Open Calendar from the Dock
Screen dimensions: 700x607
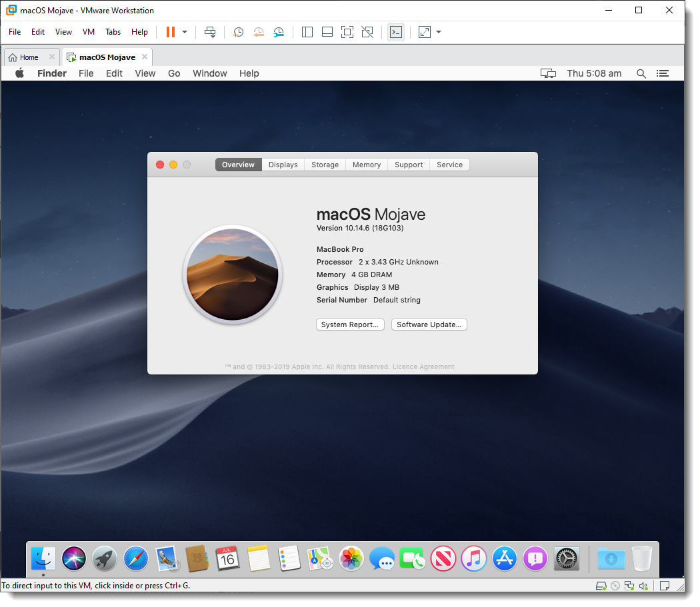pos(227,559)
